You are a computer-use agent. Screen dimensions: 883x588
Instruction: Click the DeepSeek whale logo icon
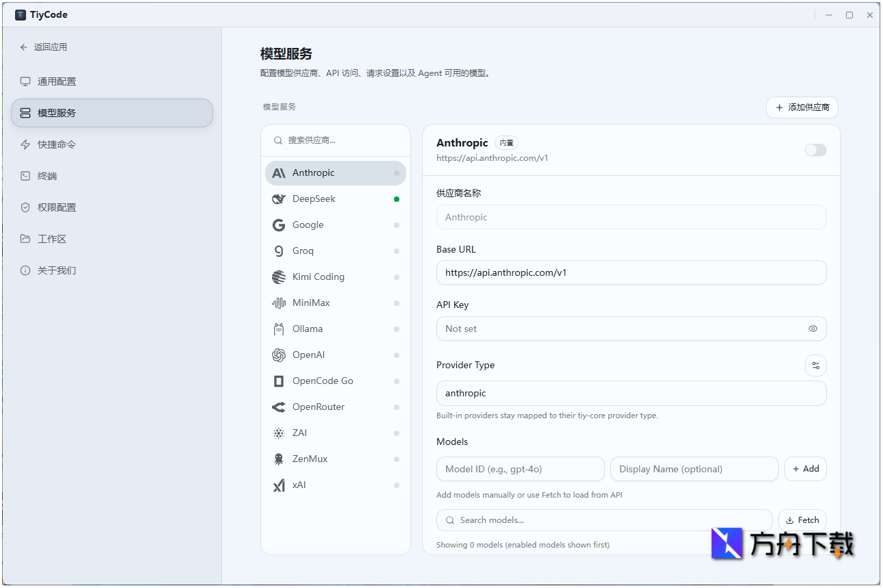tap(279, 199)
